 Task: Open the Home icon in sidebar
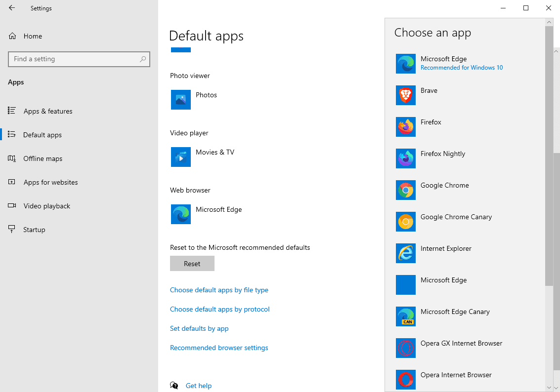pyautogui.click(x=12, y=36)
